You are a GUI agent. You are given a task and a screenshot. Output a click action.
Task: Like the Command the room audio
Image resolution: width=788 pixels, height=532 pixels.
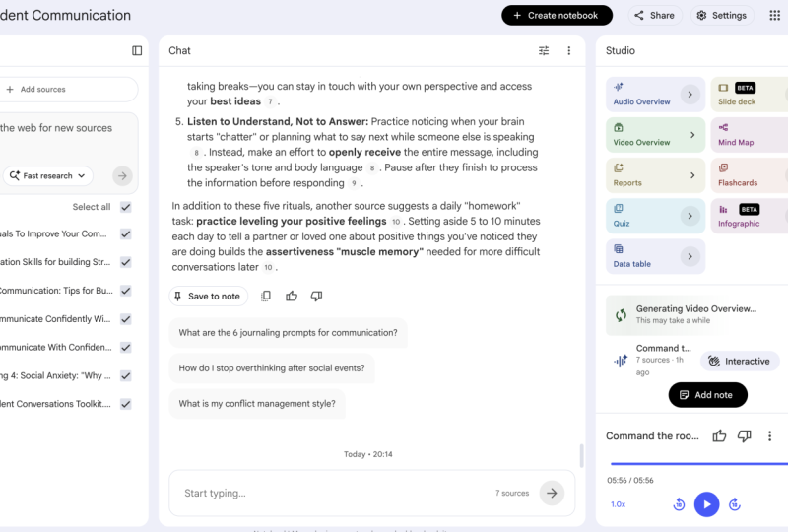(x=719, y=436)
